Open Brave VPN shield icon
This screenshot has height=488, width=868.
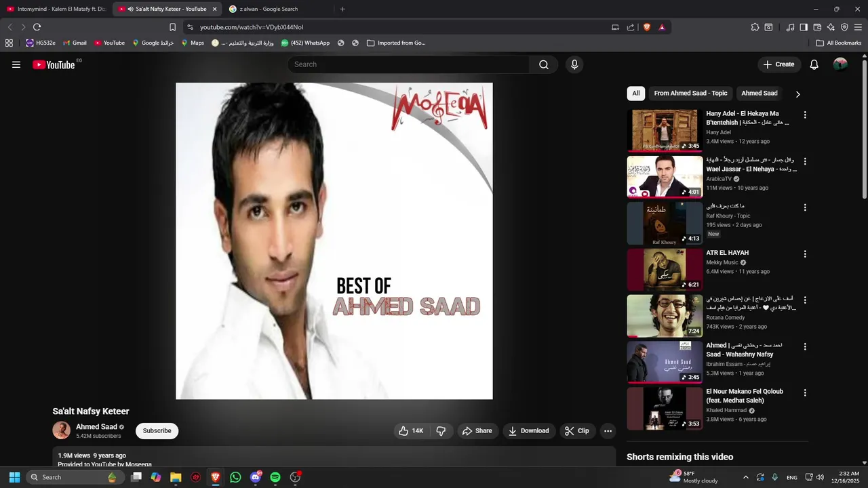(844, 27)
